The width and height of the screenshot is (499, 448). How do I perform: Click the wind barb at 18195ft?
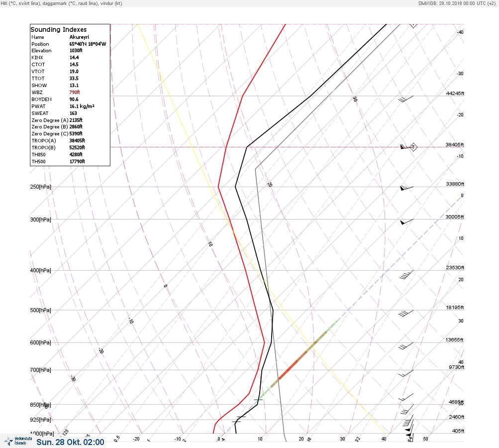[406, 313]
